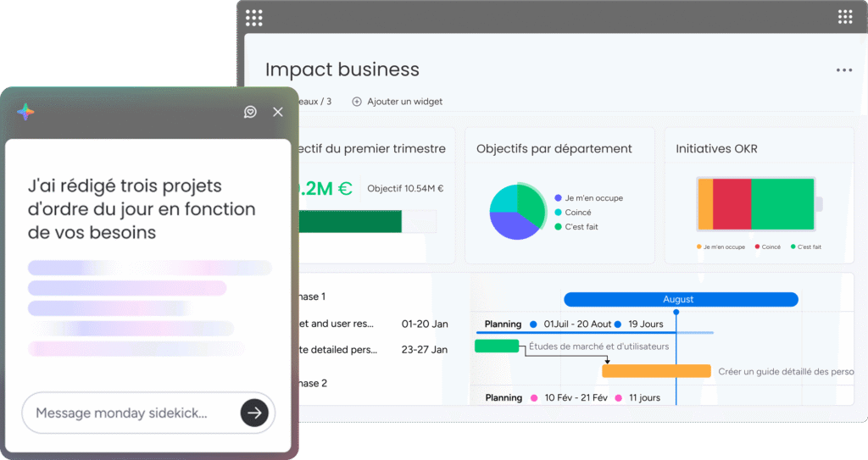Send message with the arrow button
Screen dimensions: 868x460
point(254,413)
